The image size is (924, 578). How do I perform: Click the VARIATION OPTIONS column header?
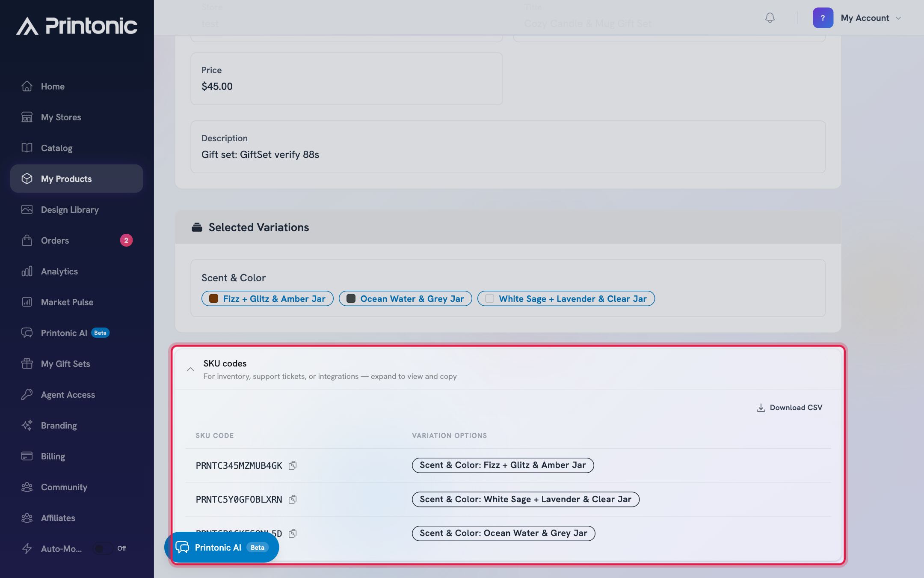[x=449, y=435]
